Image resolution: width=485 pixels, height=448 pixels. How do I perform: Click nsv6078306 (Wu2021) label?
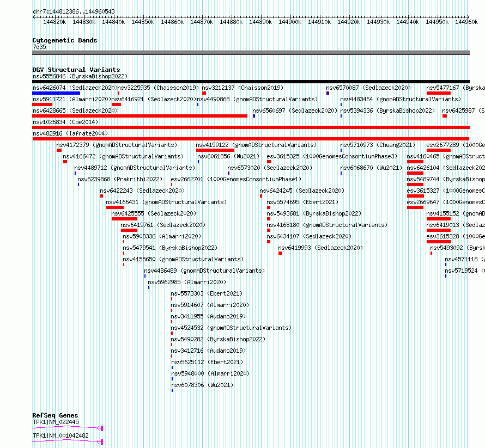[202, 385]
